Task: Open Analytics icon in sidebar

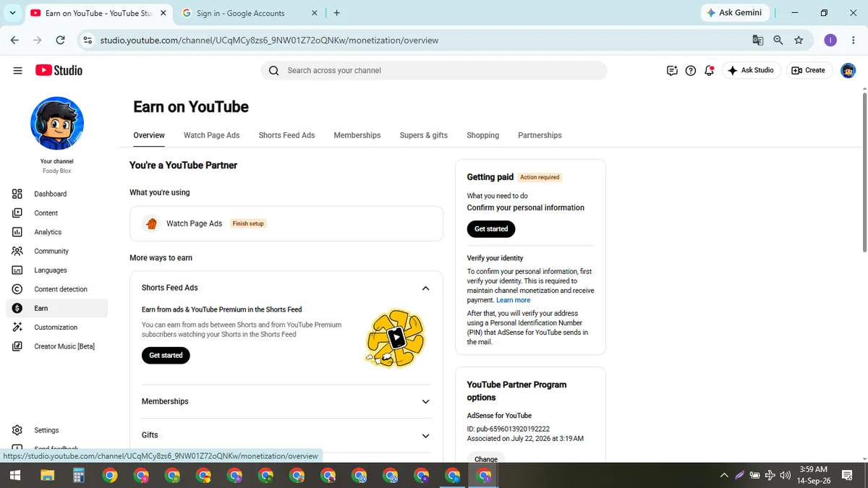Action: [x=17, y=232]
